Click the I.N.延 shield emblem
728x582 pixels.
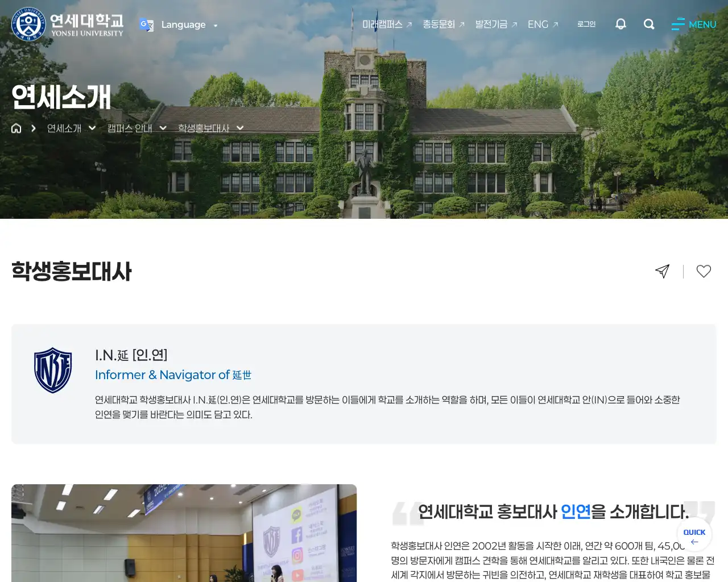pos(53,370)
